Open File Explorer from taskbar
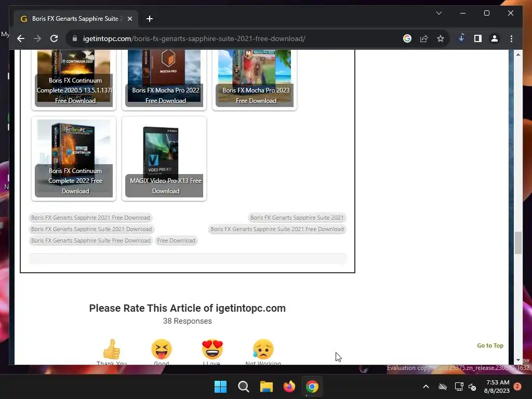Image resolution: width=532 pixels, height=399 pixels. click(x=267, y=387)
